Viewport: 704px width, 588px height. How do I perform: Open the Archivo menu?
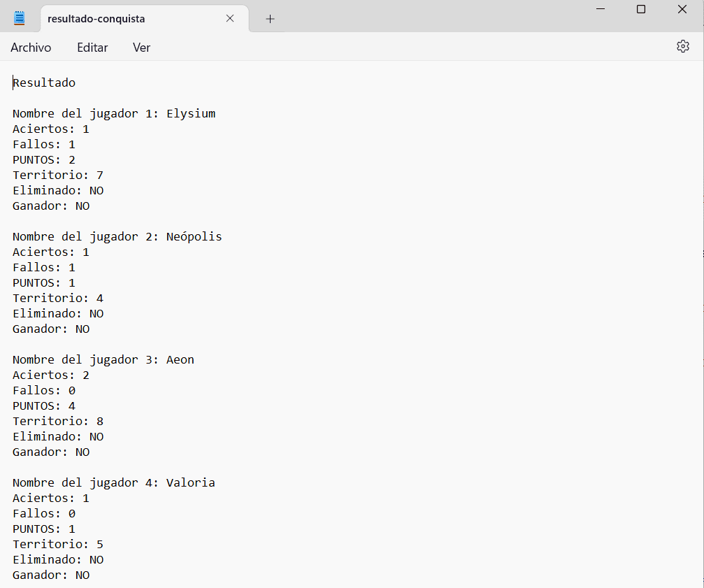(x=31, y=48)
